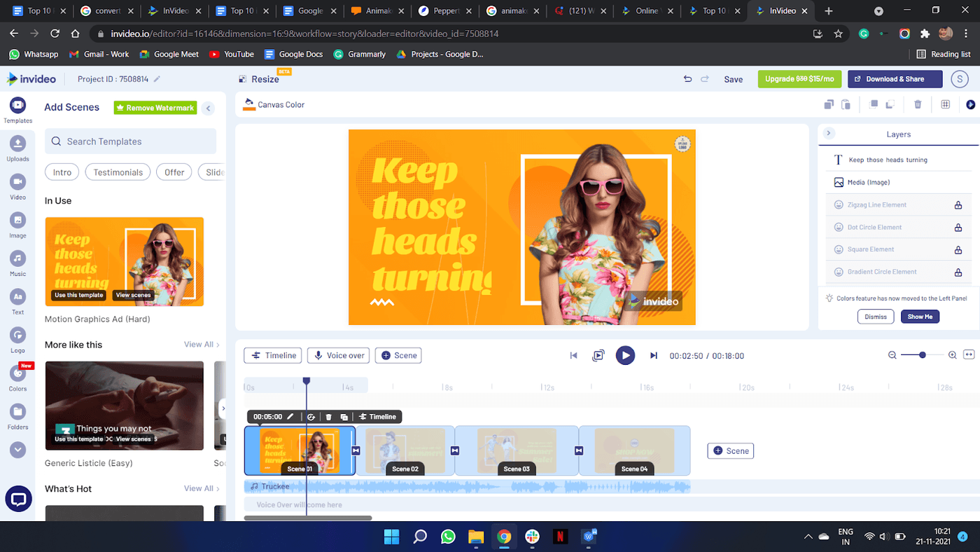Click the zoom in magnifier icon
This screenshot has height=552, width=980.
(952, 355)
